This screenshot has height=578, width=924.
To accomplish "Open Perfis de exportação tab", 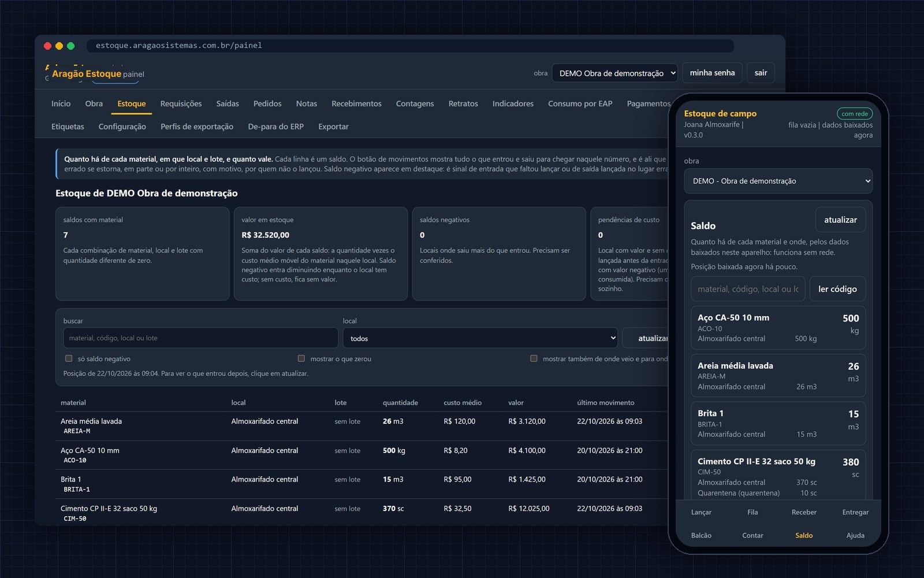I will pyautogui.click(x=197, y=127).
